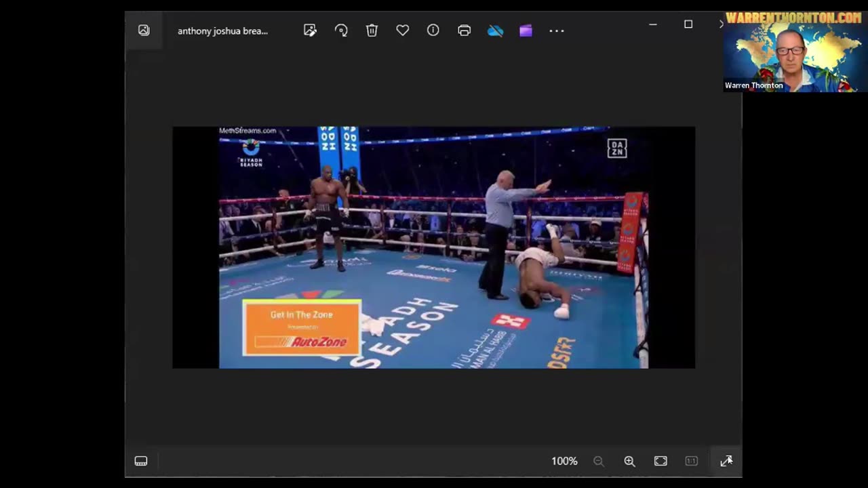Click the fit-to-window icon
Screen dimensions: 868x488
point(660,461)
